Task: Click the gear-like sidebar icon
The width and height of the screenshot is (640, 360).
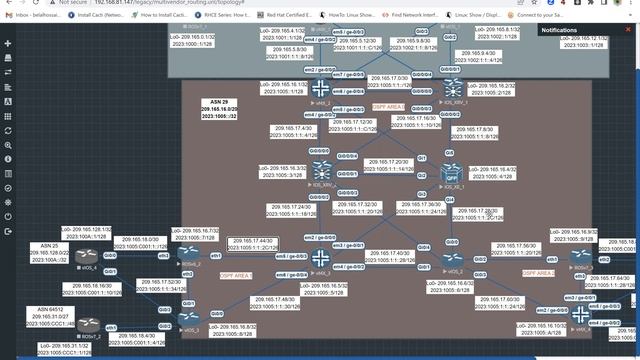Action: point(8,202)
